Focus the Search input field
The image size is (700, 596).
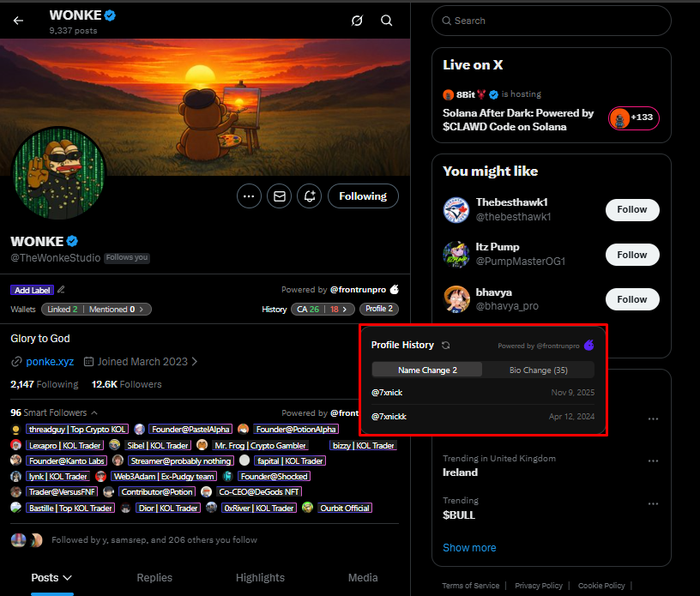pyautogui.click(x=552, y=21)
